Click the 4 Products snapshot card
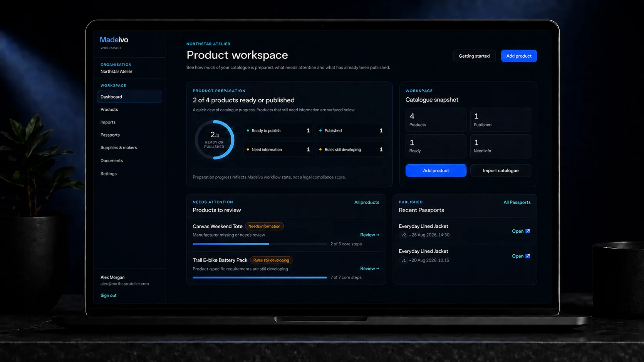 [x=436, y=120]
